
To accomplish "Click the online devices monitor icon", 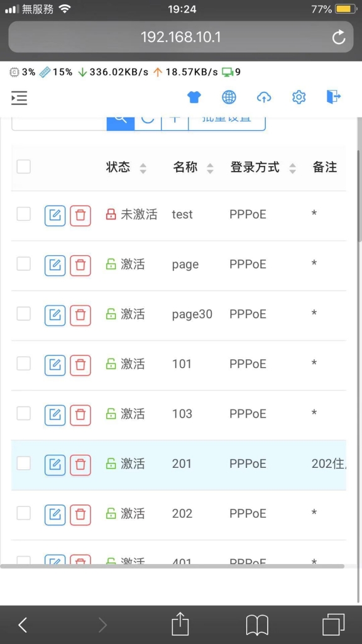I will [x=228, y=72].
